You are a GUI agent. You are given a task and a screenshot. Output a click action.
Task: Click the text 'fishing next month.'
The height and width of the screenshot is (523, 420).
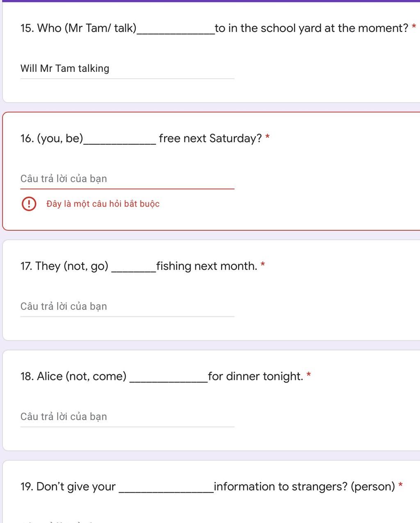pyautogui.click(x=207, y=266)
